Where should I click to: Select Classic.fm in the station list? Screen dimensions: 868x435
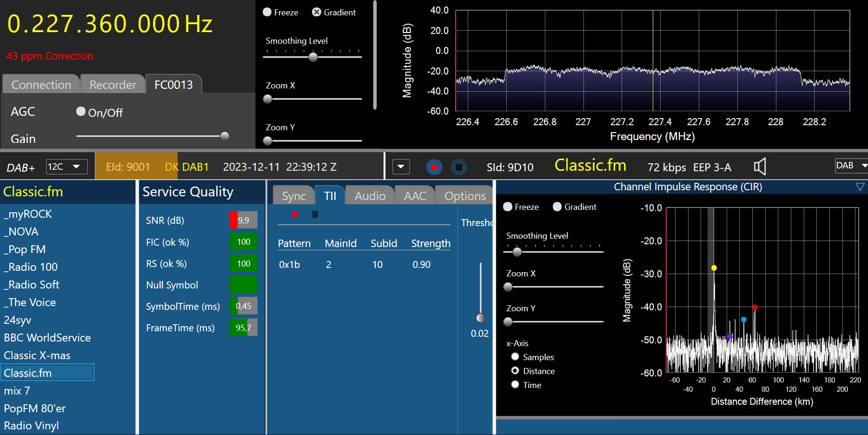click(47, 373)
